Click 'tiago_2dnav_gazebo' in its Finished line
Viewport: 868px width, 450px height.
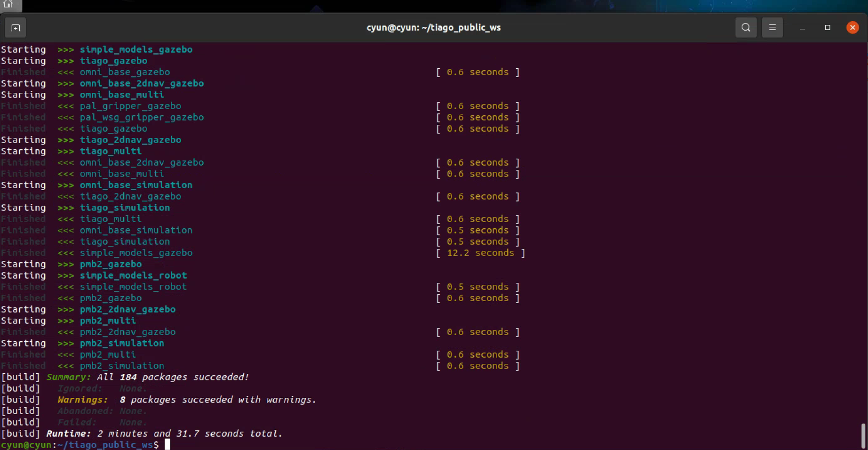pyautogui.click(x=130, y=196)
